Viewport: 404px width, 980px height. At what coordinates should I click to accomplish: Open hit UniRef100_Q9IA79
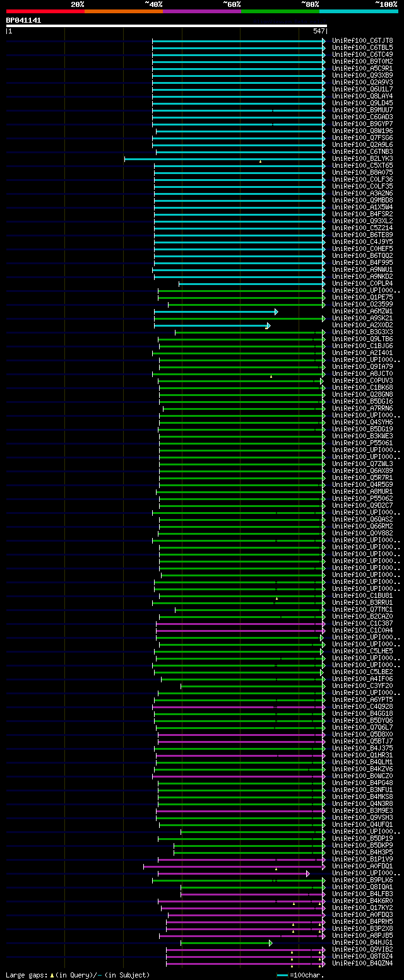click(x=362, y=366)
